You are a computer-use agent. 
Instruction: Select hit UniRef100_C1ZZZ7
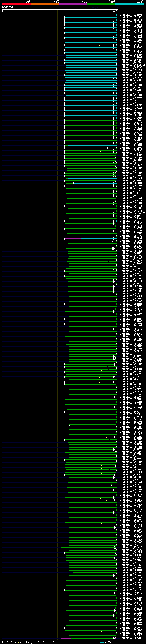point(131,409)
